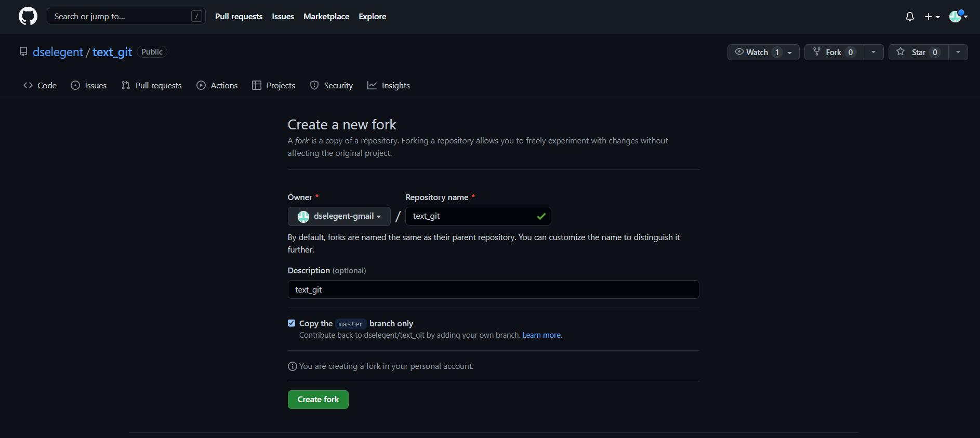This screenshot has height=438, width=980.
Task: Open the notifications bell
Action: point(909,17)
